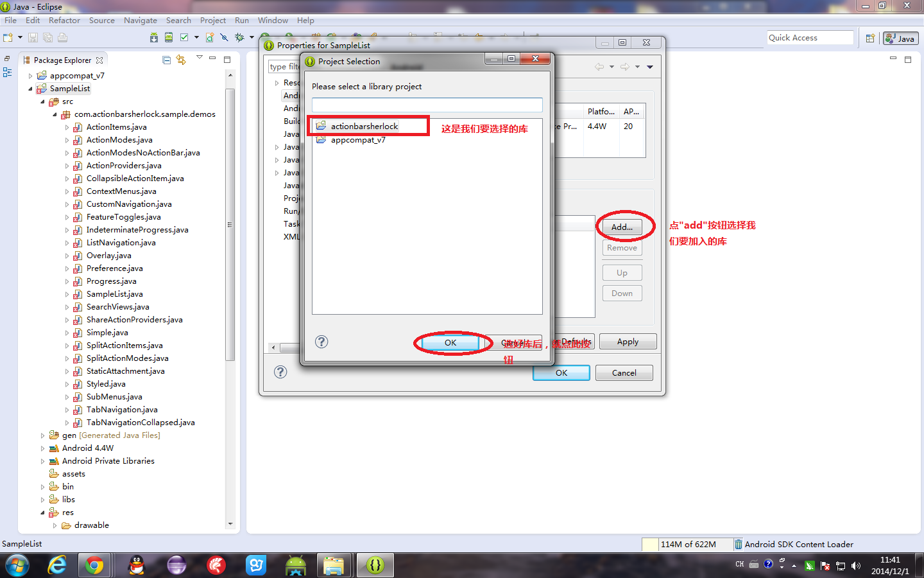Viewport: 924px width, 578px height.
Task: Open the Package Explorer view menu triangle
Action: 199,58
